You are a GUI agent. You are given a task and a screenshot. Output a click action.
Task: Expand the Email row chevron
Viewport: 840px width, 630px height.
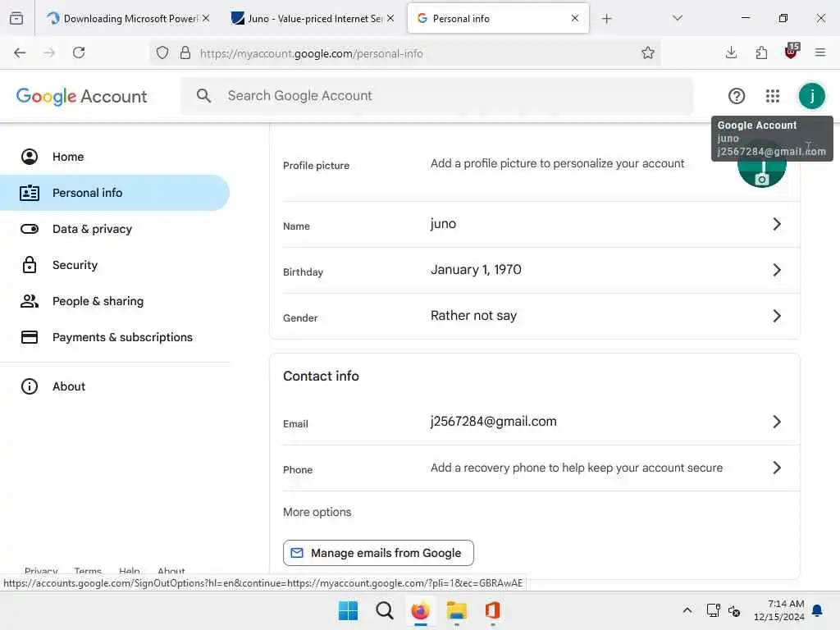(x=777, y=422)
